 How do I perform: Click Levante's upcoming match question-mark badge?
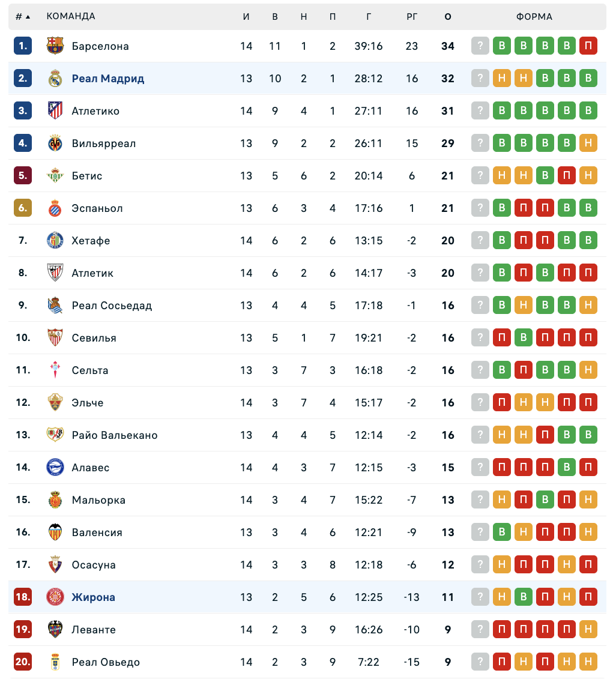(480, 630)
